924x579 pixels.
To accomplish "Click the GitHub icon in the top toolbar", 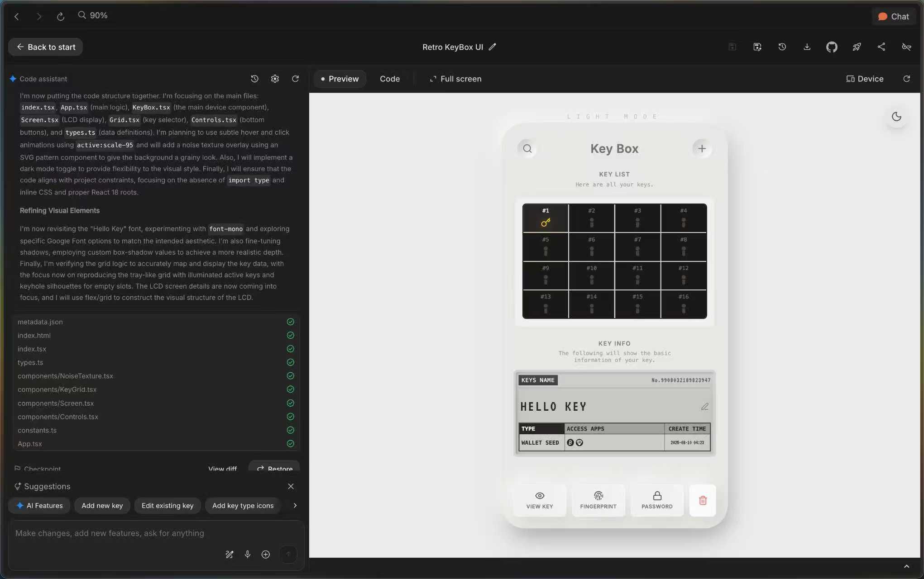I will pyautogui.click(x=832, y=47).
